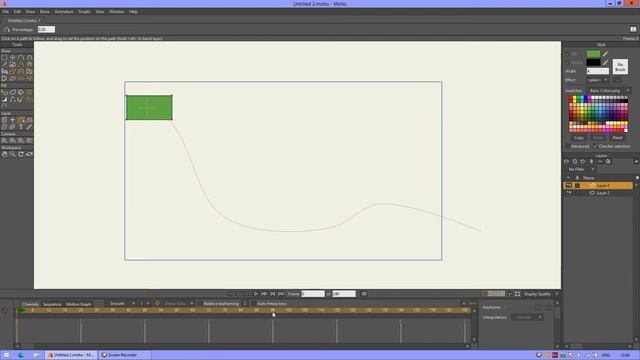Switch to the Sequencer tab
The width and height of the screenshot is (640, 360).
pyautogui.click(x=52, y=304)
